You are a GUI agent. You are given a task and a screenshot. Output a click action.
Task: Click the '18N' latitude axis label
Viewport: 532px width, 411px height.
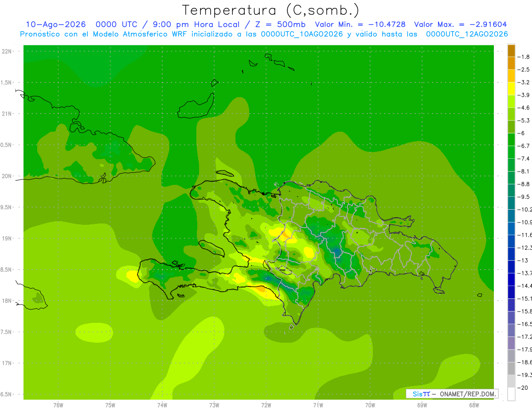(7, 301)
